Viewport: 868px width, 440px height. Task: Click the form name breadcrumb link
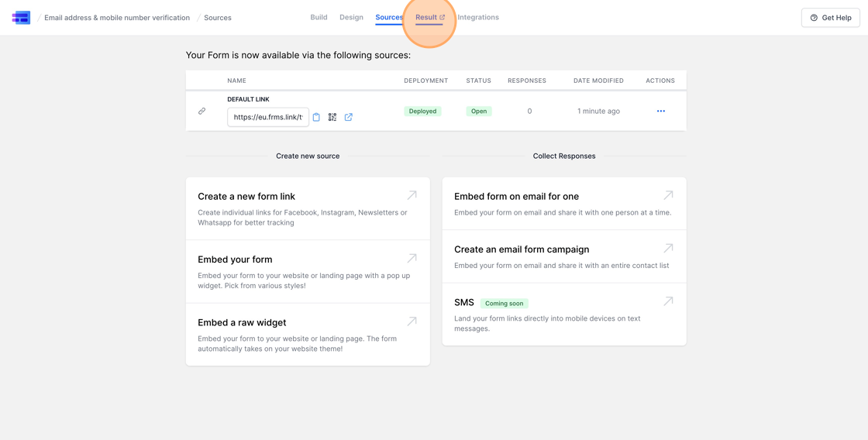pyautogui.click(x=117, y=18)
